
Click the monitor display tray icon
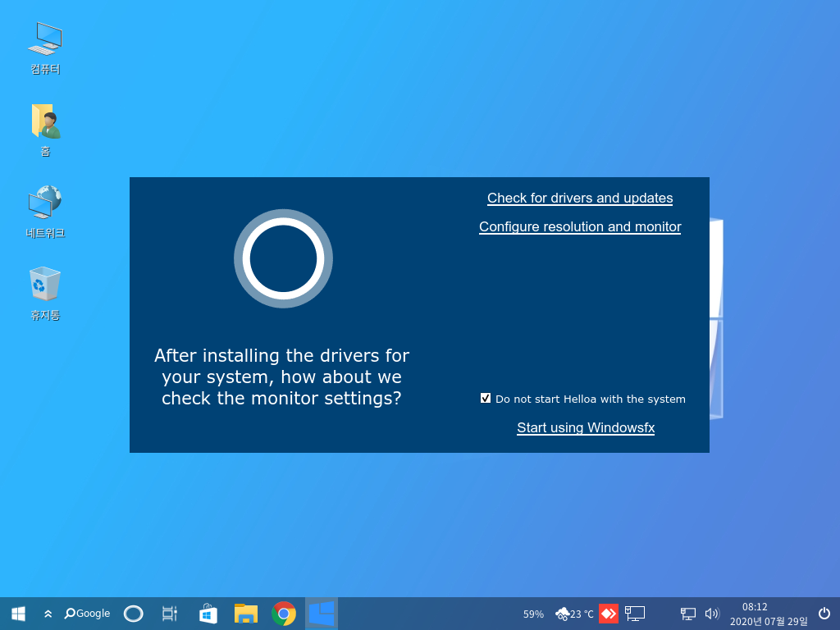pyautogui.click(x=635, y=614)
